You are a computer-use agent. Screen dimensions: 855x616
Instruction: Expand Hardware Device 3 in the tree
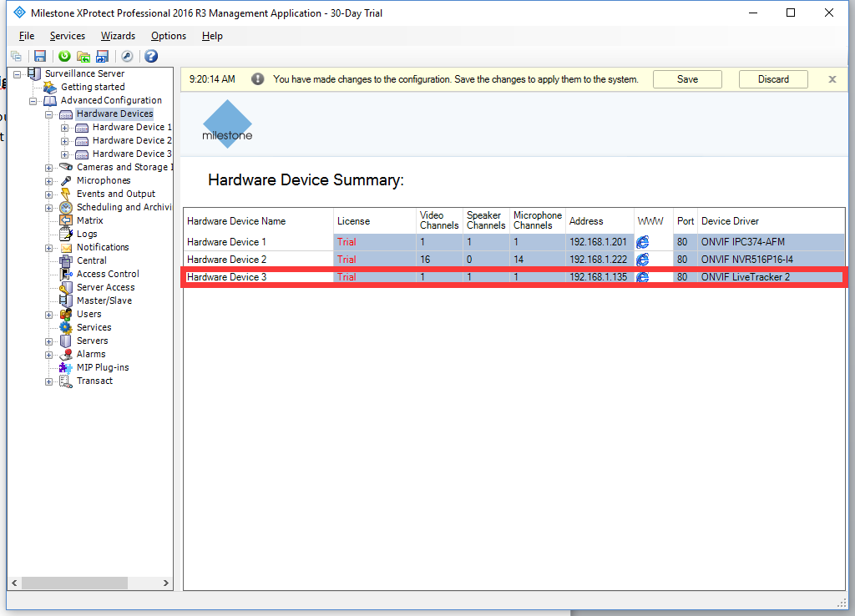(x=65, y=154)
